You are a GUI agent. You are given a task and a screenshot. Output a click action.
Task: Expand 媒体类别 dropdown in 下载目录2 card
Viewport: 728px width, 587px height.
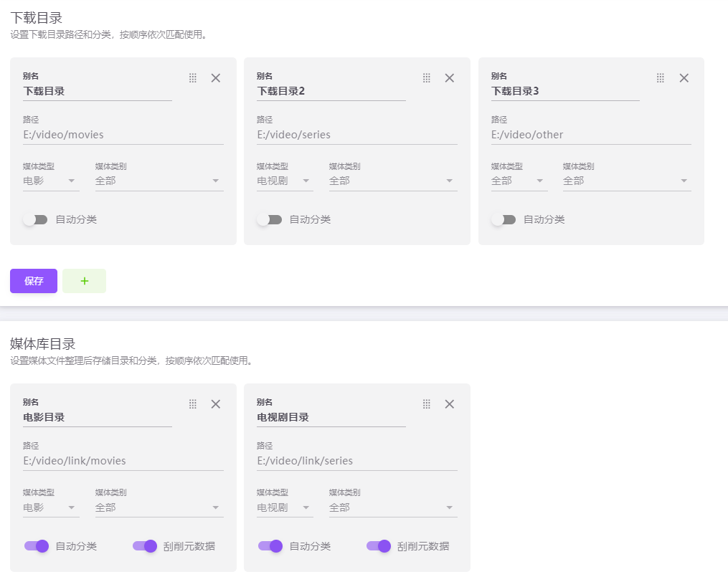click(392, 181)
